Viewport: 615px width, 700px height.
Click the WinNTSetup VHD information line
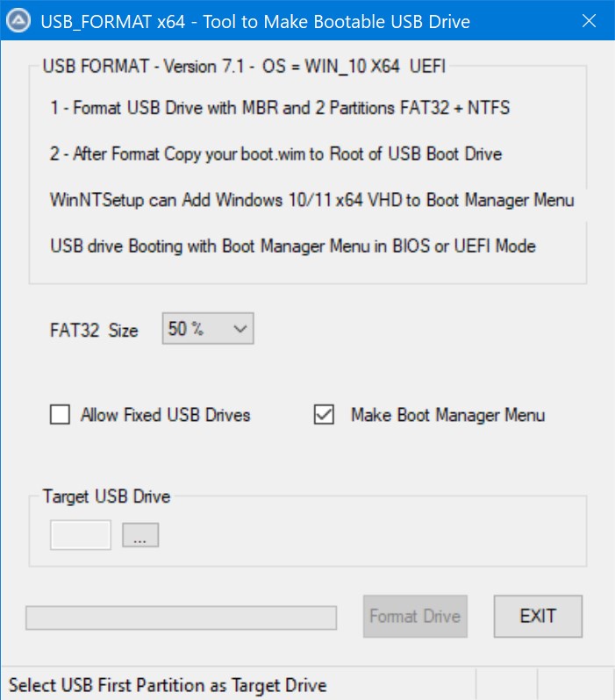[x=312, y=200]
